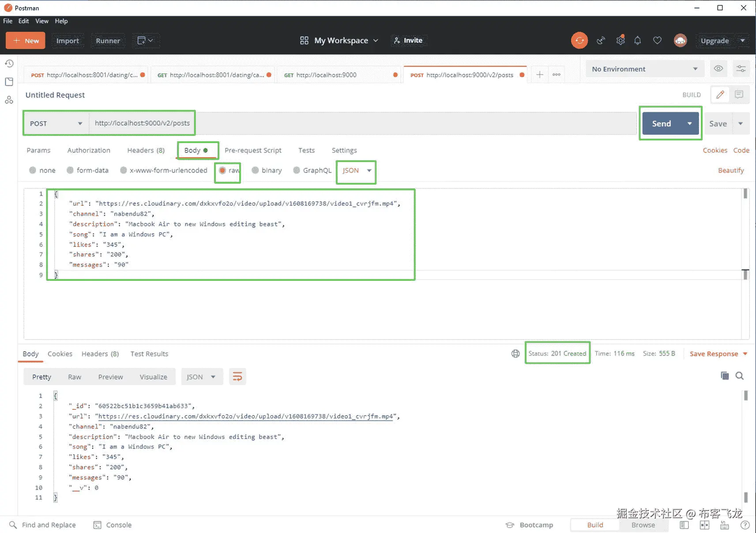The image size is (756, 533).
Task: Click the heart icon in header
Action: coord(657,41)
